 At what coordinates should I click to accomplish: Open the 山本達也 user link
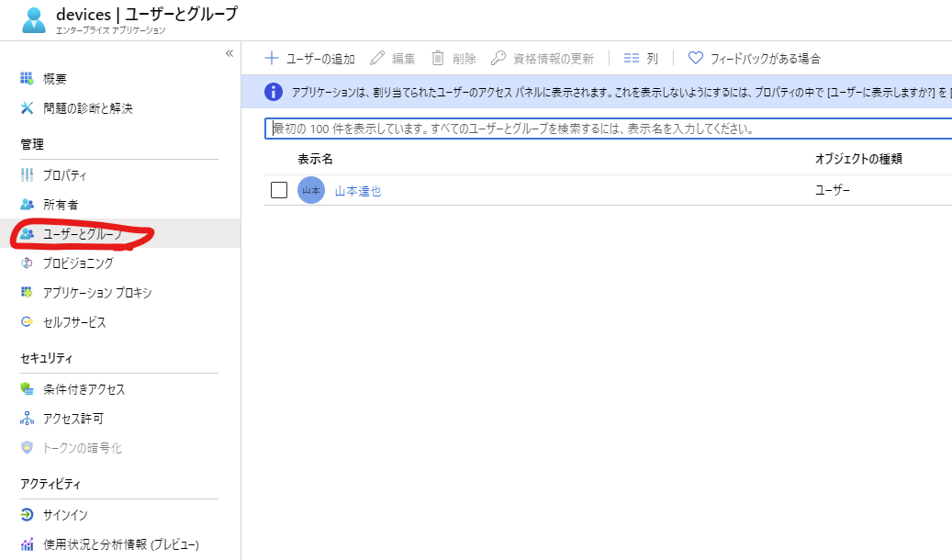pos(358,191)
